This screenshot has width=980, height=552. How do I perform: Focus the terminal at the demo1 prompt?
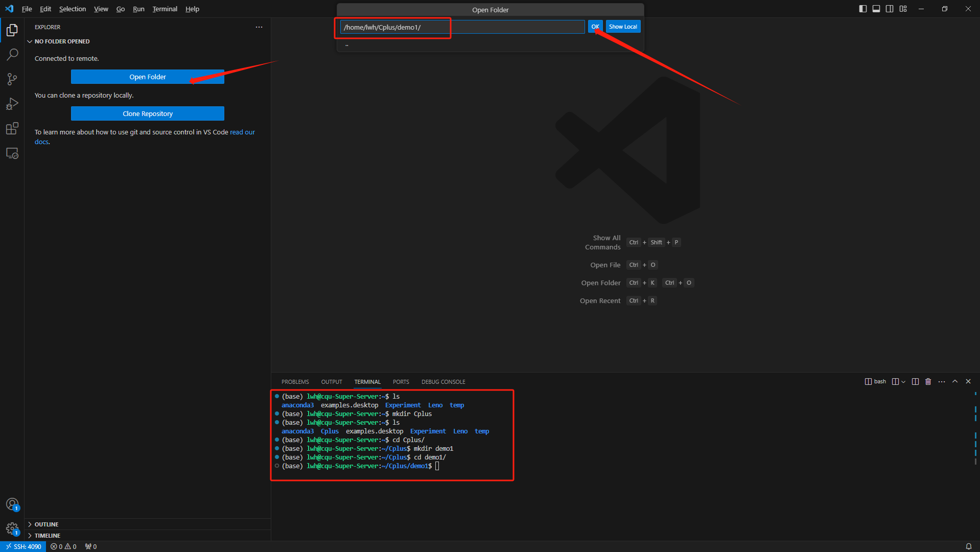click(437, 466)
